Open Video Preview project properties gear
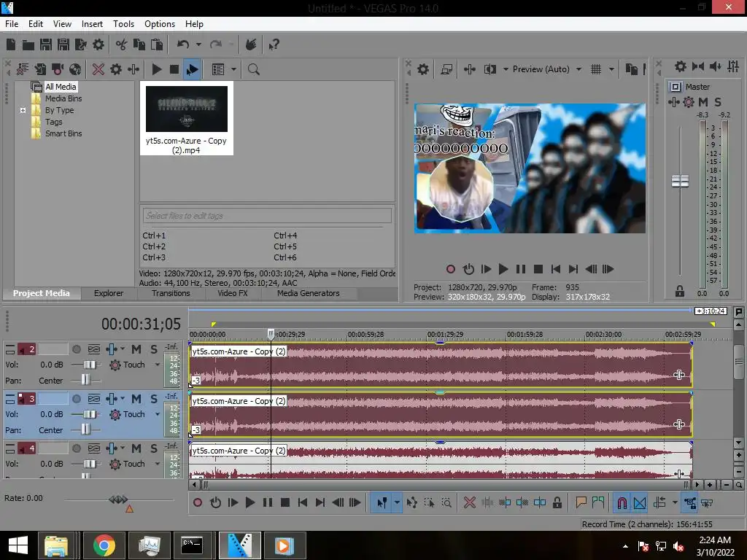The height and width of the screenshot is (560, 747). tap(423, 69)
